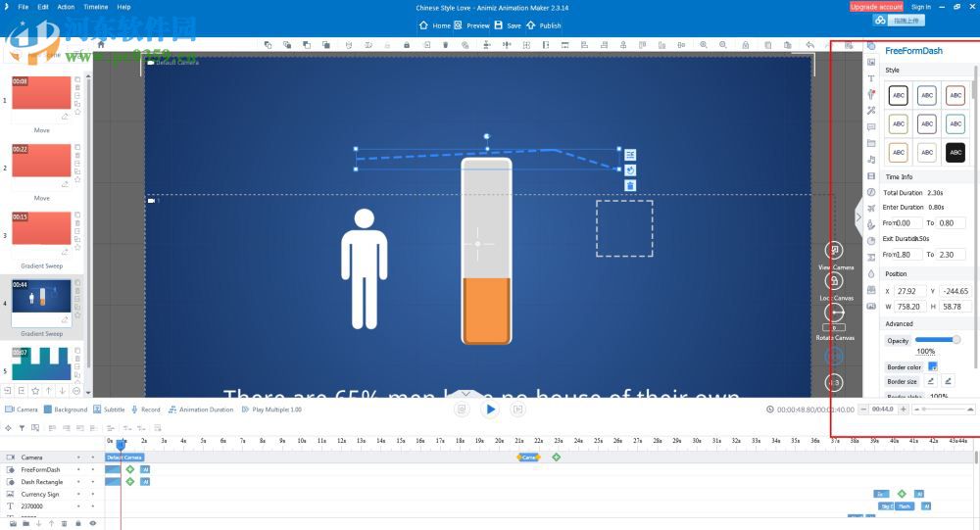Viewport: 980px width, 530px height.
Task: Click the exit From field 1.80
Action: click(908, 255)
